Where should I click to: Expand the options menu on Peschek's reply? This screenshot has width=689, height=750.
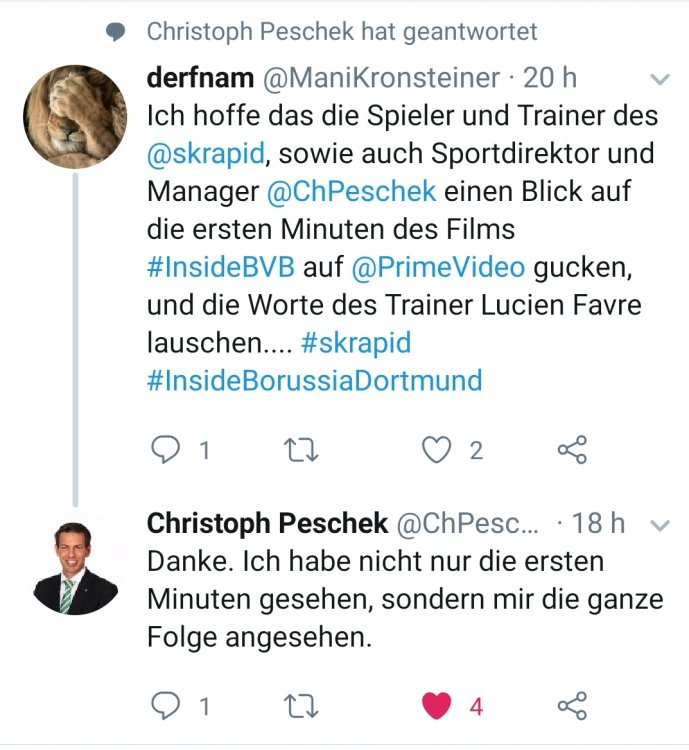click(x=660, y=524)
